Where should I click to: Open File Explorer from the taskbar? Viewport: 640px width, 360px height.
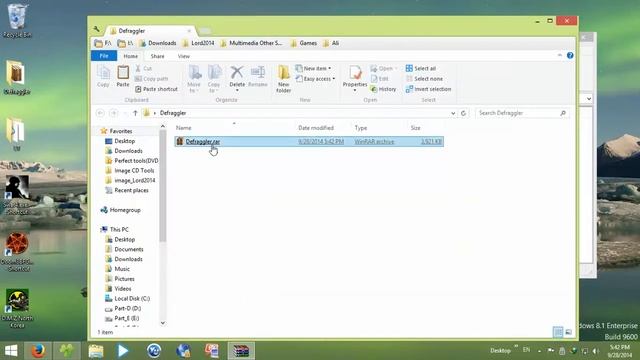(96, 351)
